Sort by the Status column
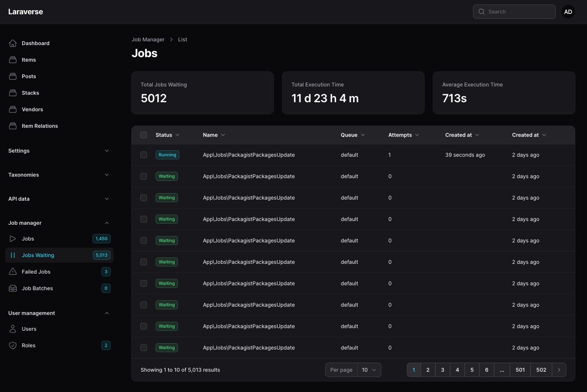 click(168, 135)
